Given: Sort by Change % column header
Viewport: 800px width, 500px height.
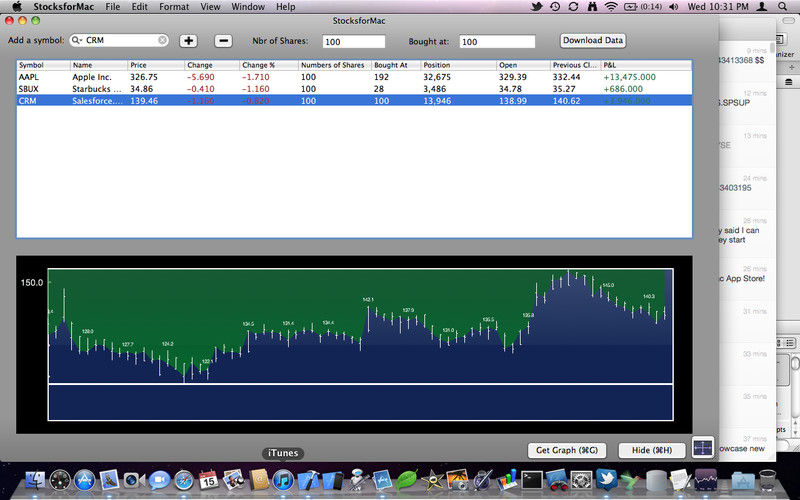Looking at the screenshot, I should tap(269, 65).
